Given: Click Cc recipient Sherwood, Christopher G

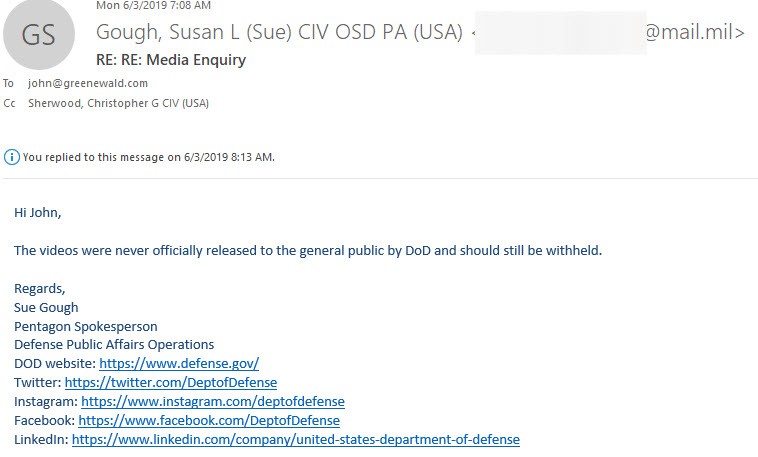Looking at the screenshot, I should (x=118, y=103).
